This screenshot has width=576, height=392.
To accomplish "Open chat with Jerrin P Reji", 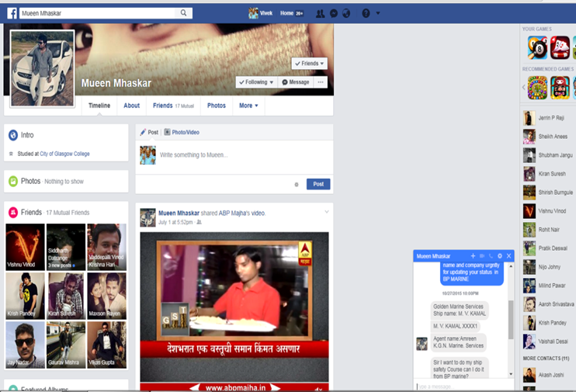I will (548, 118).
